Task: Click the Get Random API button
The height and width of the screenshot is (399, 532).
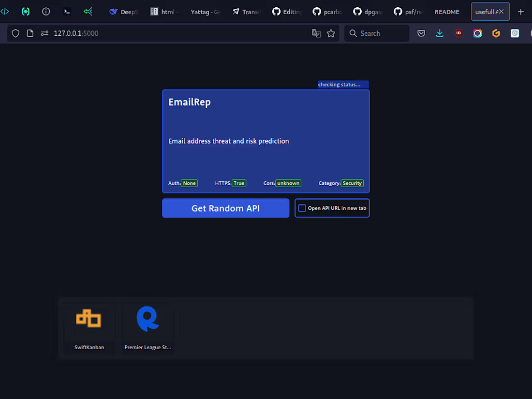Action: (225, 208)
